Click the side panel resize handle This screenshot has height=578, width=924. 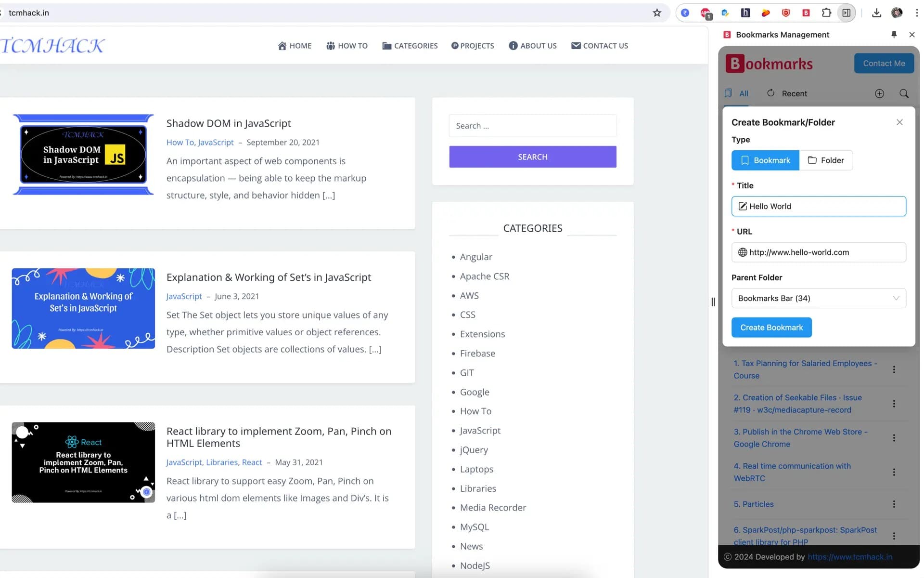(x=713, y=302)
